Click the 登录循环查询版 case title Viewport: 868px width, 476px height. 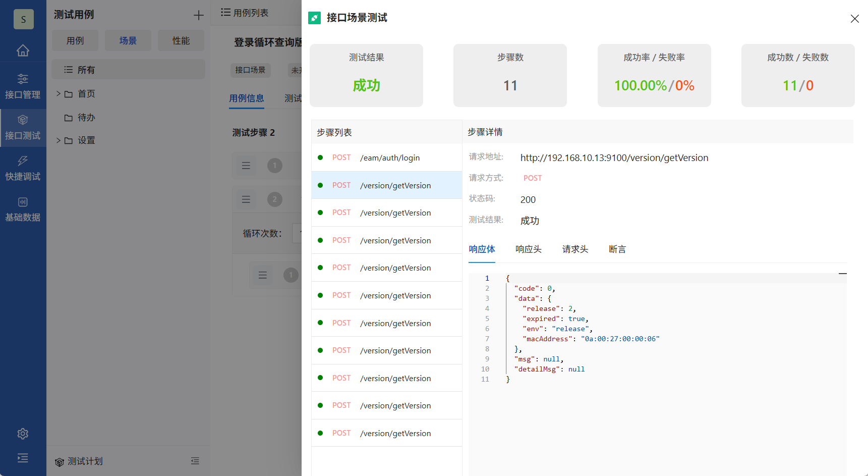(x=268, y=42)
